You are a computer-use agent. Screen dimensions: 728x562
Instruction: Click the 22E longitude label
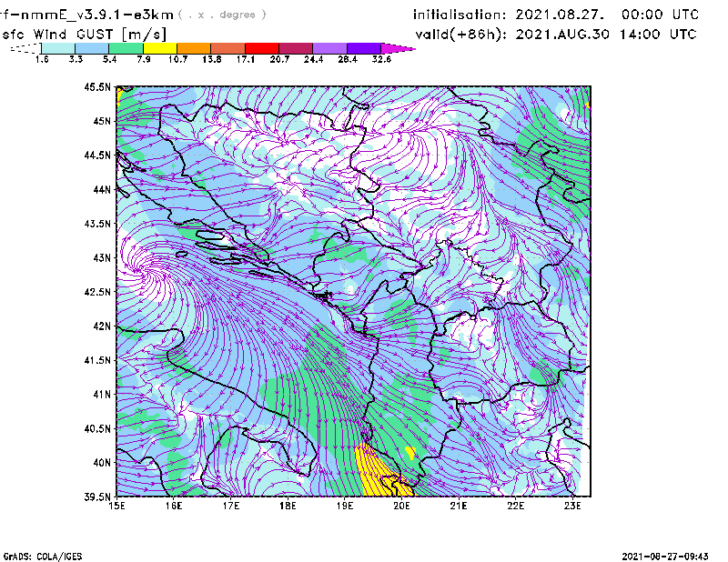pos(515,506)
